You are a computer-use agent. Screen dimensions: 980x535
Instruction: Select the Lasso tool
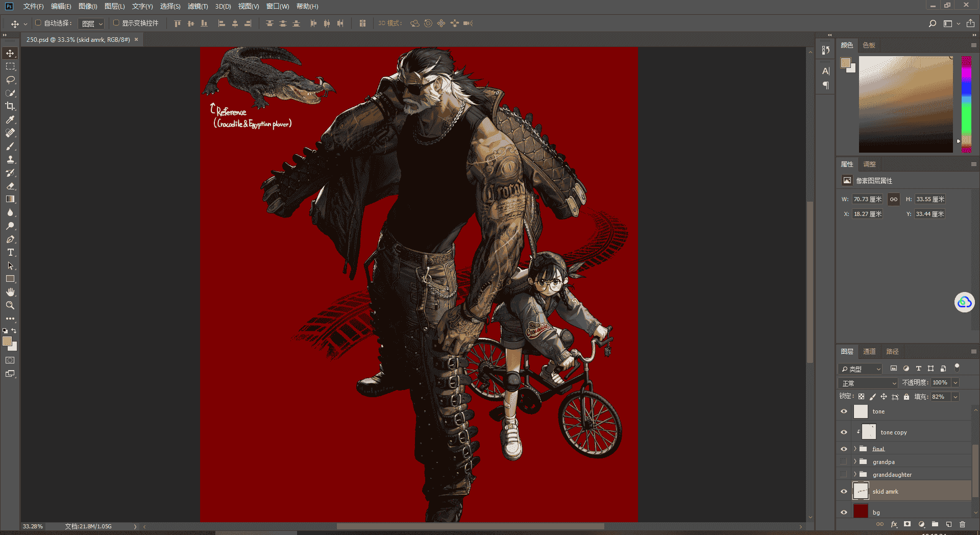[10, 80]
